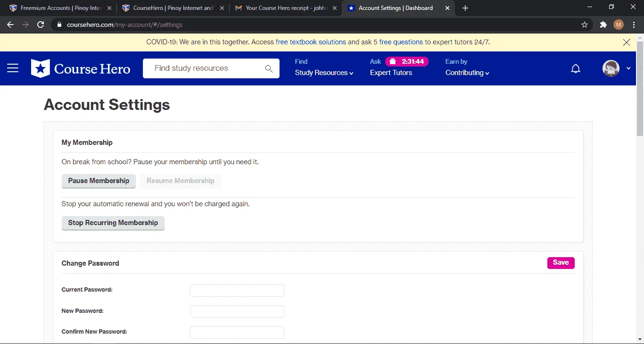Viewport: 644px width, 344px height.
Task: Expand the profile dropdown arrow
Action: coord(628,68)
